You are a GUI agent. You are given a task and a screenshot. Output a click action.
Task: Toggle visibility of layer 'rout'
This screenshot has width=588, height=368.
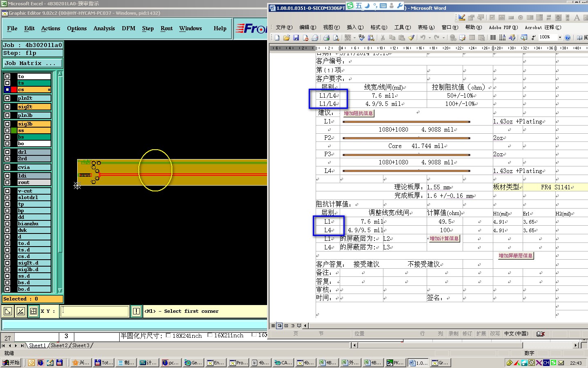tap(7, 182)
